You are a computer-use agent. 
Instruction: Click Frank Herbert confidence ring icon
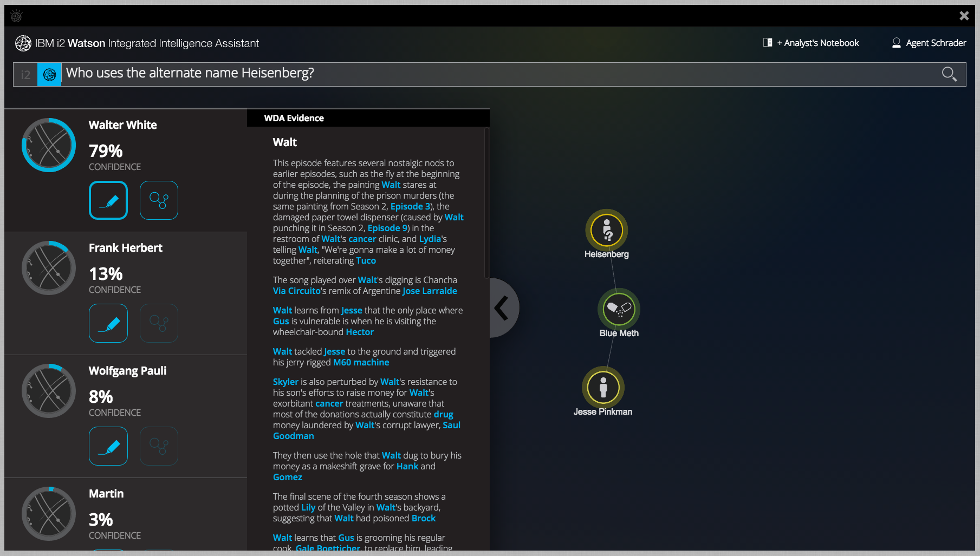pyautogui.click(x=49, y=268)
